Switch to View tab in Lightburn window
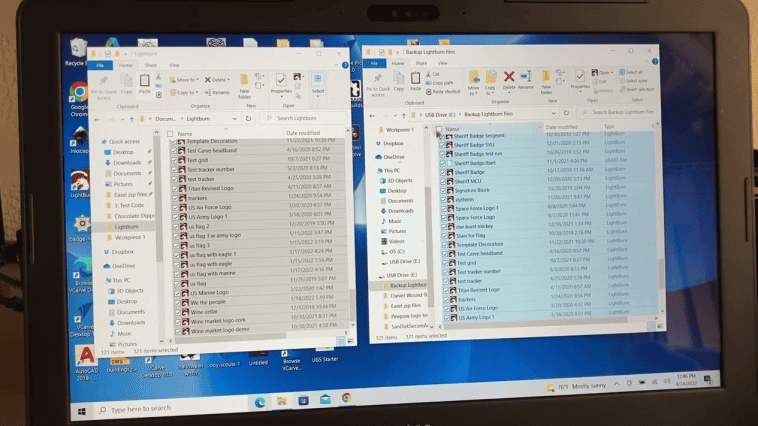 pyautogui.click(x=174, y=64)
